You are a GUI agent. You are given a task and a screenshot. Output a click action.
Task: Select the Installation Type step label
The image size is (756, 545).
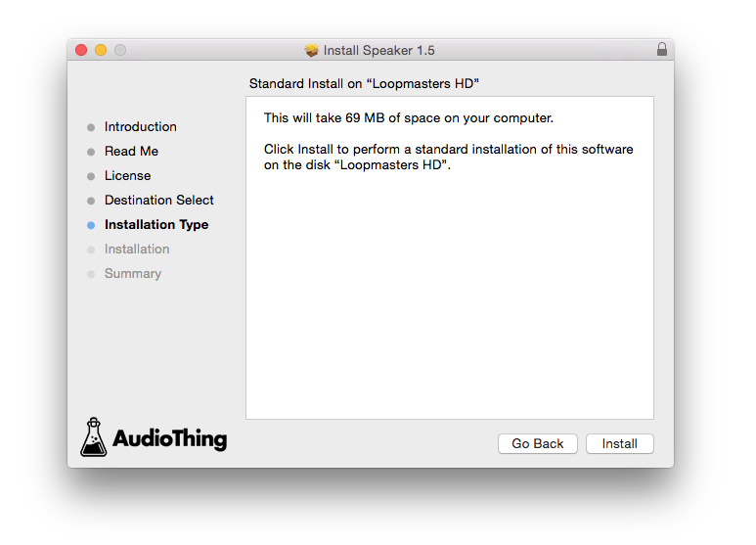pyautogui.click(x=156, y=225)
